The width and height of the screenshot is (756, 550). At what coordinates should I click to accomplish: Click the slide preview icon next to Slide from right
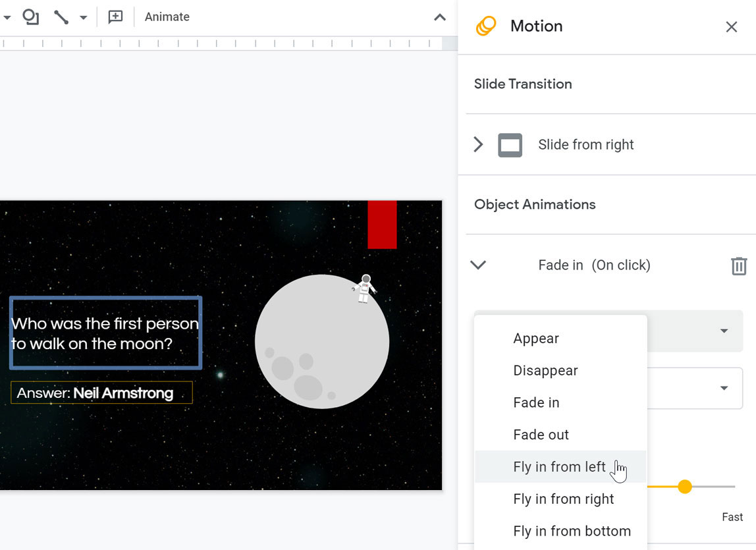click(x=510, y=144)
